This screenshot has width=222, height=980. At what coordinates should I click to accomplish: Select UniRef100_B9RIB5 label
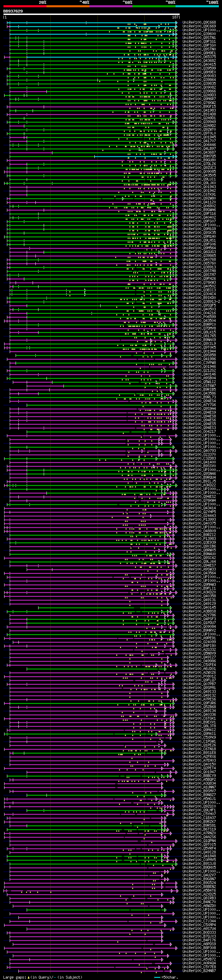199,390
